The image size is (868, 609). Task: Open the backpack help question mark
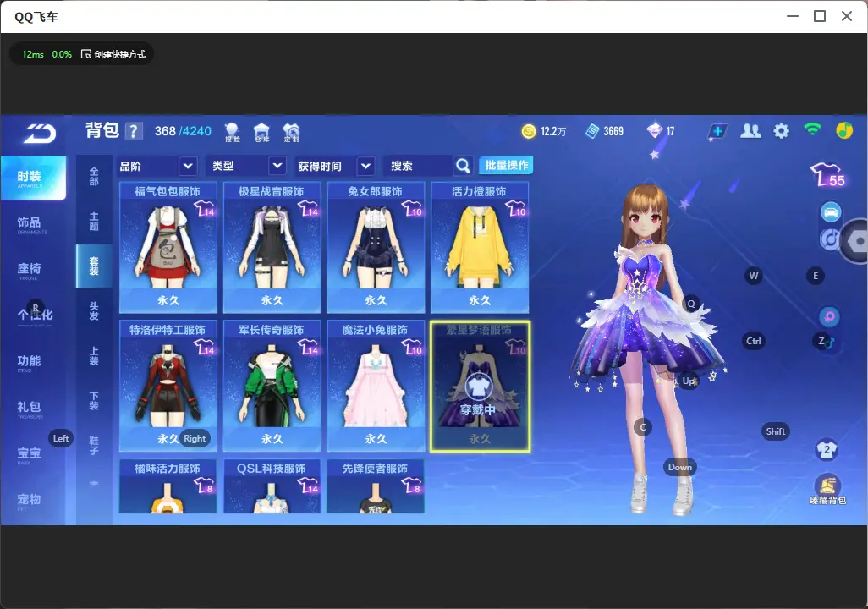pos(134,131)
